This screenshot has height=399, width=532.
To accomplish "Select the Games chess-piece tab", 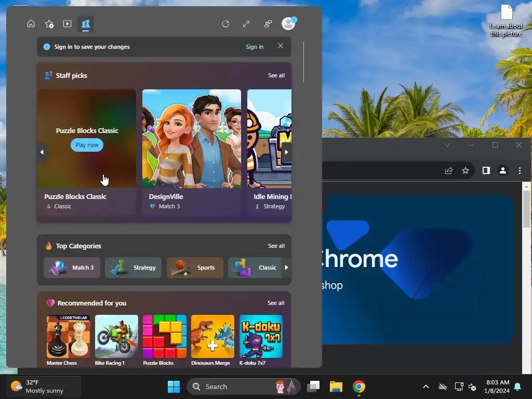I will (x=86, y=24).
